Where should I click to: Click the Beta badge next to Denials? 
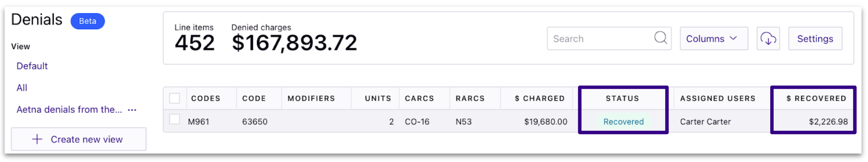click(x=87, y=21)
